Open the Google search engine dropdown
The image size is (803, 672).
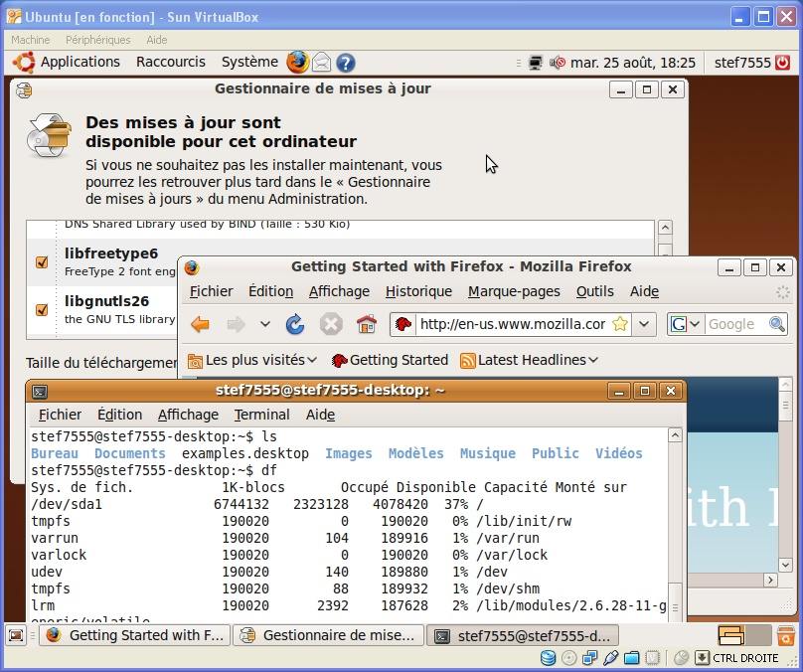coord(695,324)
